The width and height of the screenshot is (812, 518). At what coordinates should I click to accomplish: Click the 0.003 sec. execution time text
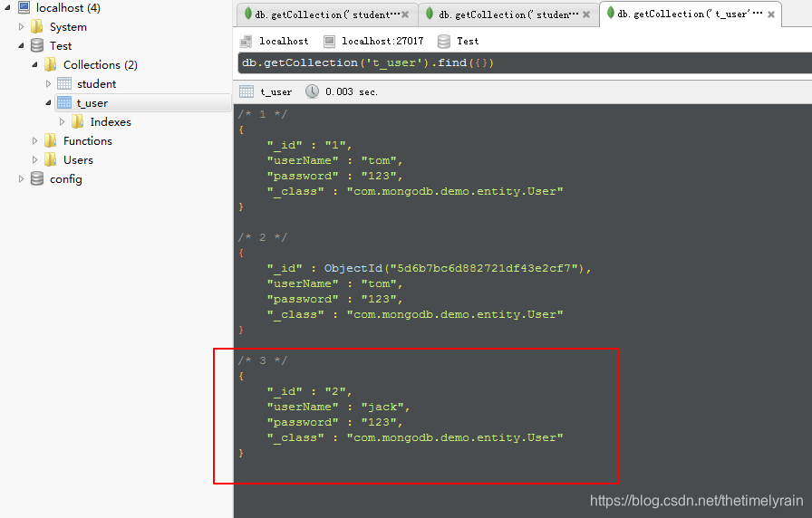coord(352,91)
